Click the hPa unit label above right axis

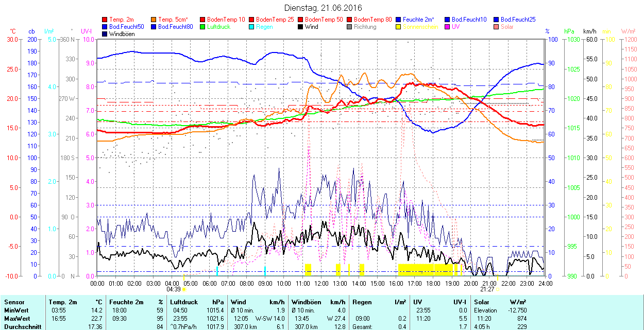pyautogui.click(x=569, y=31)
